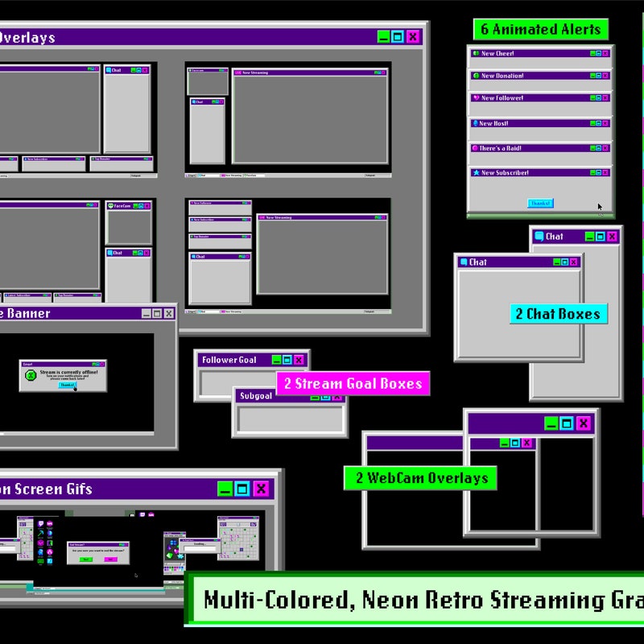Click Yes! in the End Stream dialog

[86, 559]
